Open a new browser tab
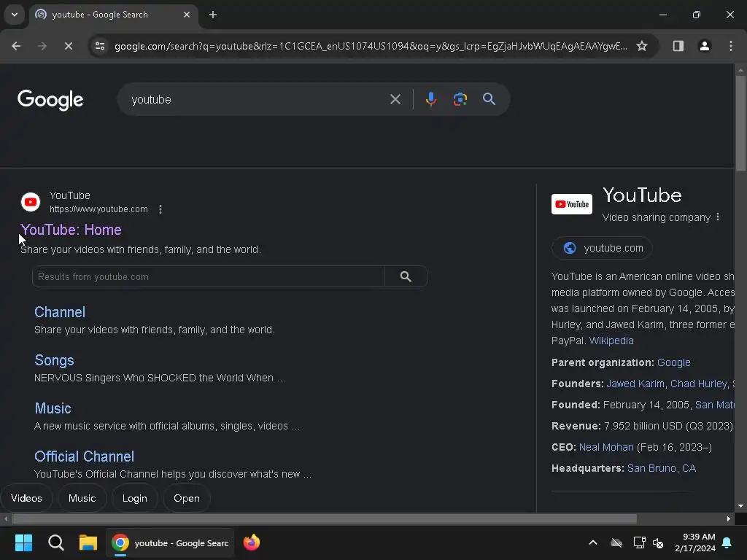Image resolution: width=747 pixels, height=560 pixels. pyautogui.click(x=213, y=15)
